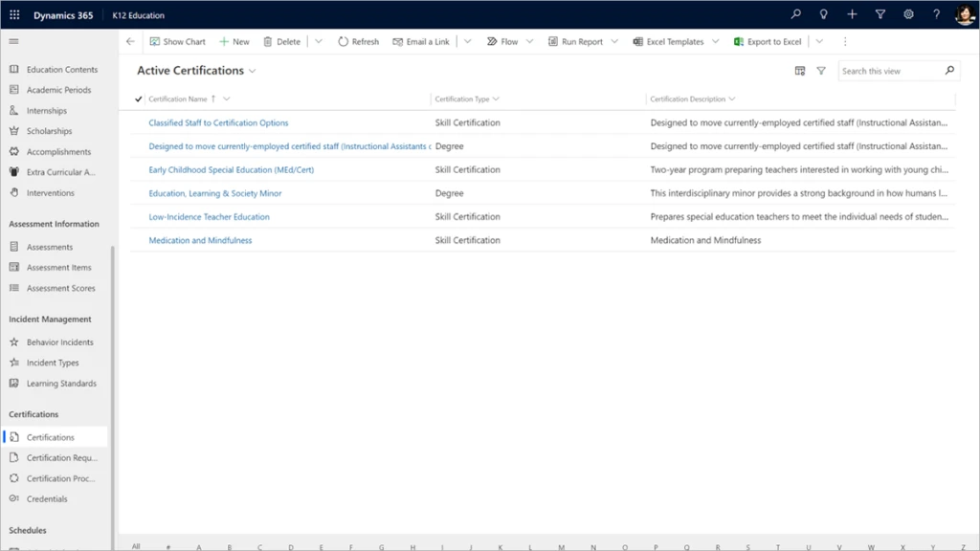Create a New certification record
Screen dimensions: 980x551
tap(234, 41)
